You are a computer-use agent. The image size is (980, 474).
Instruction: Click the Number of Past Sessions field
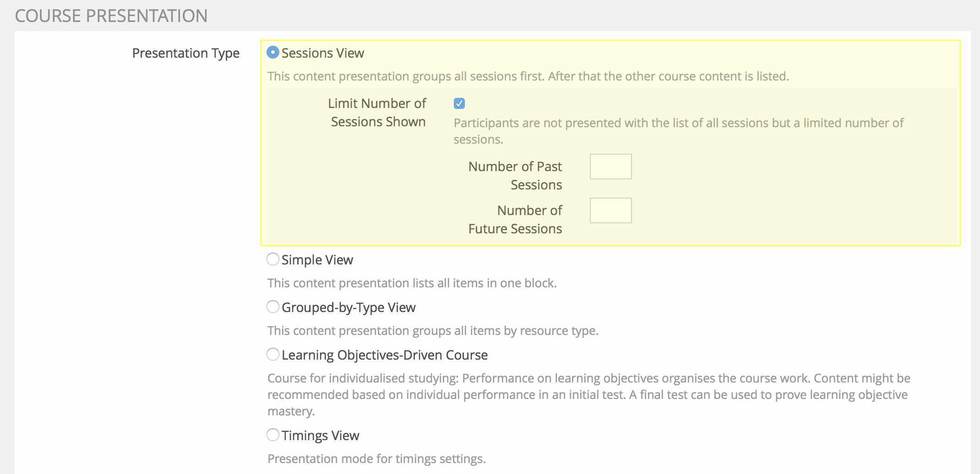(610, 167)
